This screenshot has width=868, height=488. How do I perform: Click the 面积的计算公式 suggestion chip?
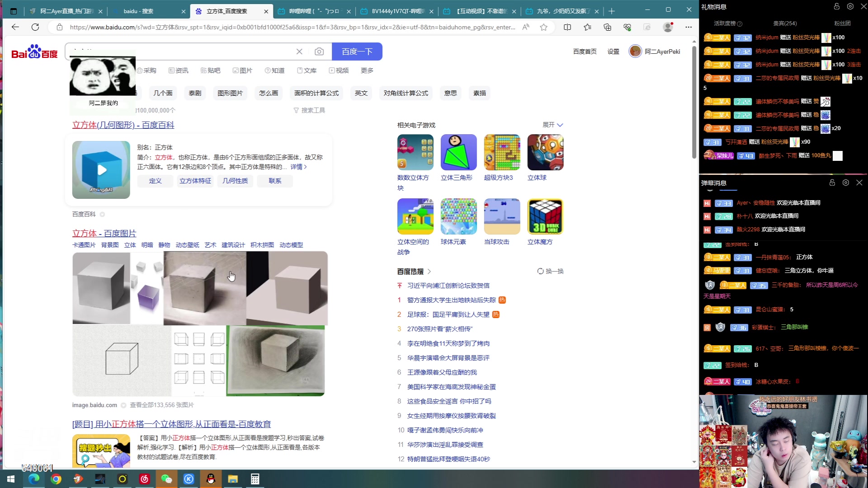[316, 93]
